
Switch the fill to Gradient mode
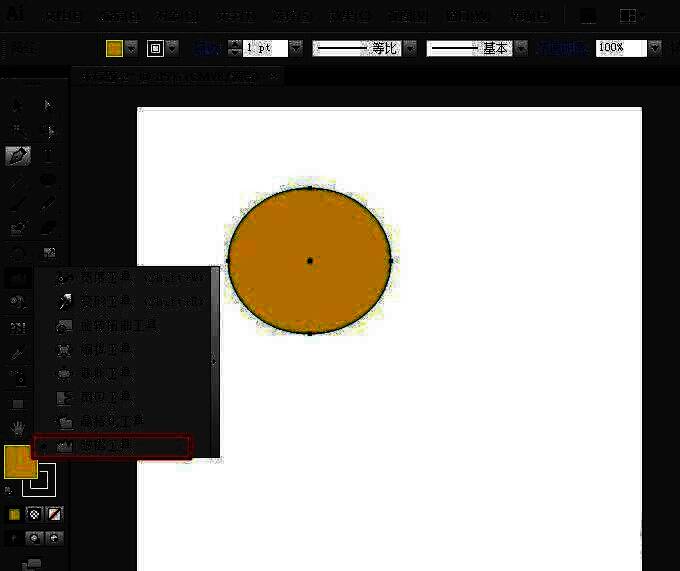click(34, 514)
